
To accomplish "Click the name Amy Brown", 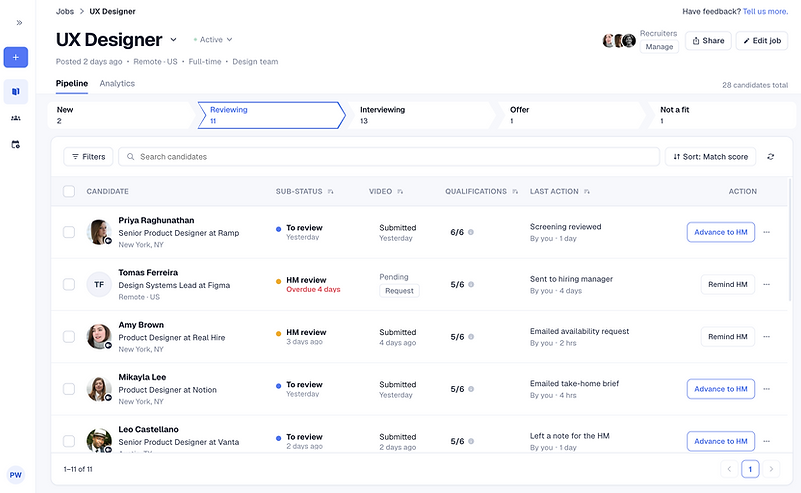I will pyautogui.click(x=141, y=325).
